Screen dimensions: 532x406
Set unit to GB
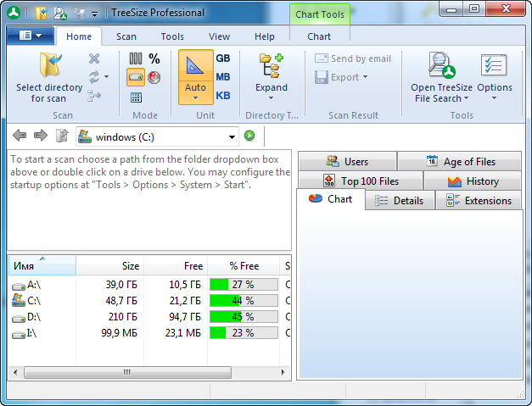(223, 58)
